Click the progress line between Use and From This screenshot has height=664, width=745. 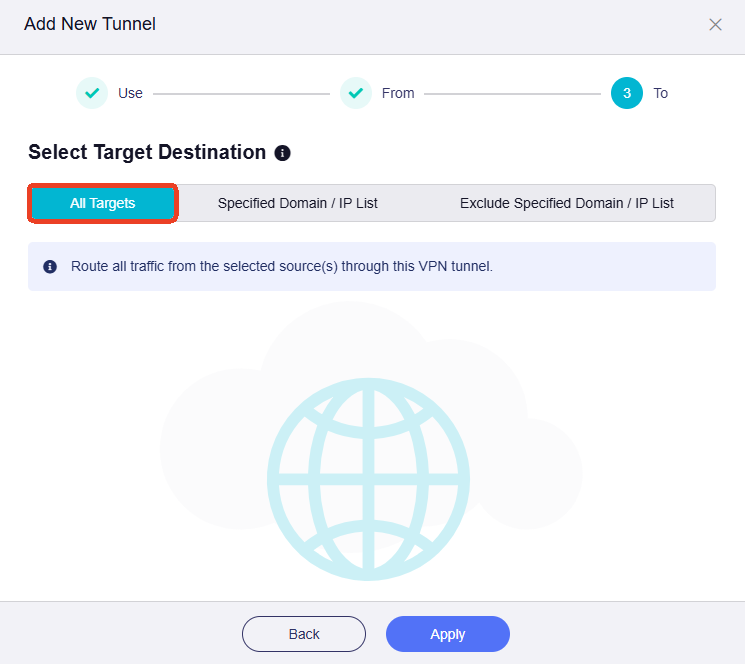click(241, 94)
